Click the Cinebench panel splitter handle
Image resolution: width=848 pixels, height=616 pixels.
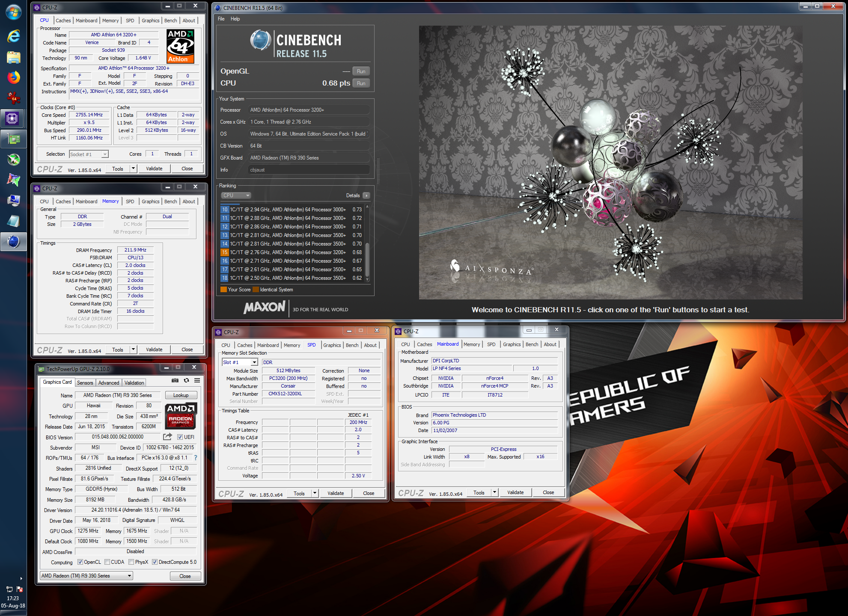378,171
